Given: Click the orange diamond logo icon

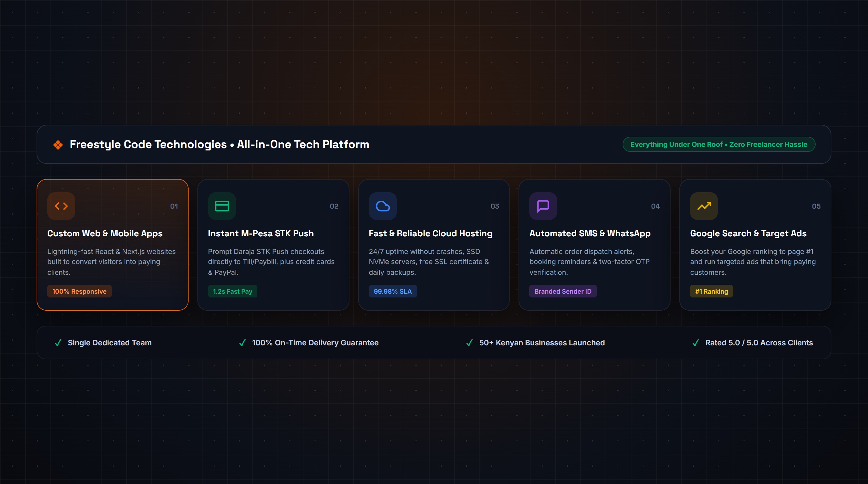Looking at the screenshot, I should (58, 145).
